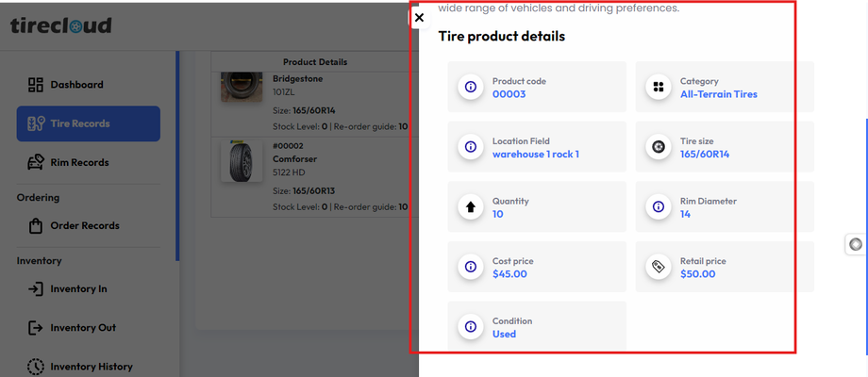Close the tire product details panel
This screenshot has height=377, width=868.
419,18
